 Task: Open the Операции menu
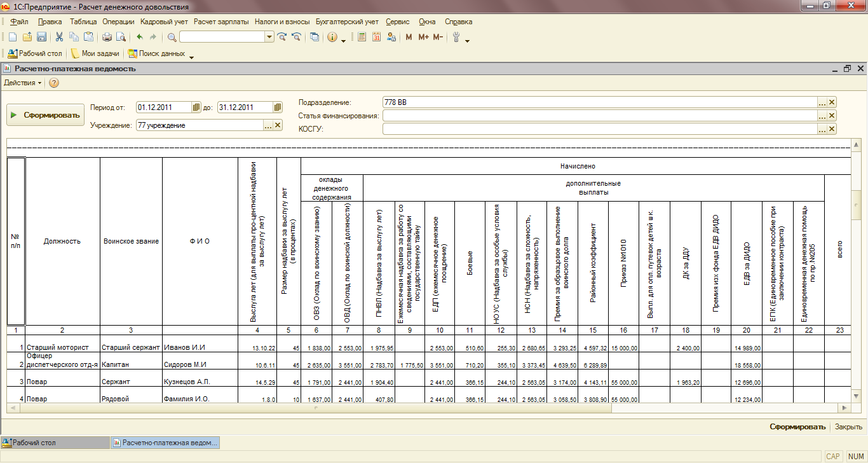pos(118,22)
